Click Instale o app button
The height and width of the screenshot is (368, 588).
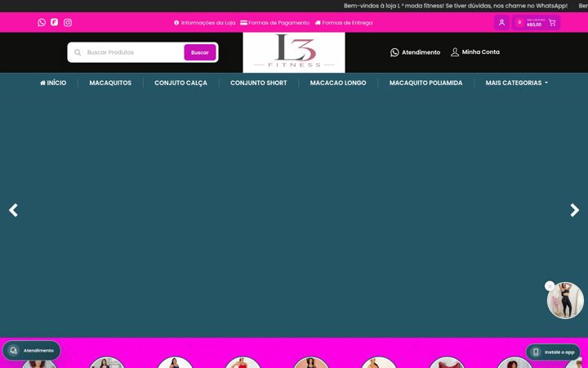tap(553, 352)
